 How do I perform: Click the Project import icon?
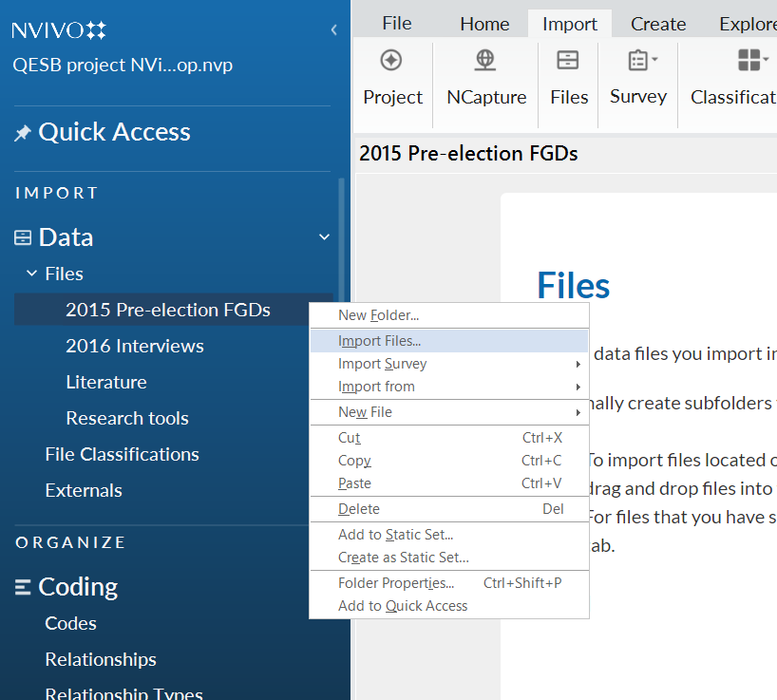tap(391, 62)
